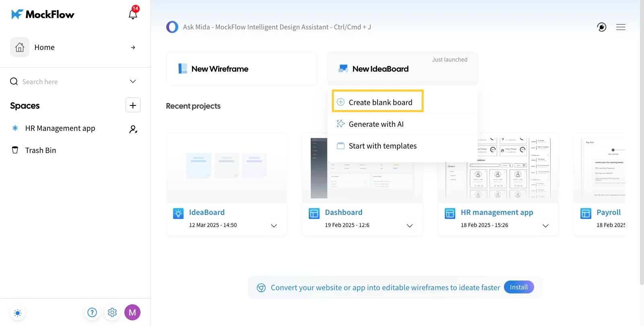Click the 'Recent projects' heading

(193, 106)
